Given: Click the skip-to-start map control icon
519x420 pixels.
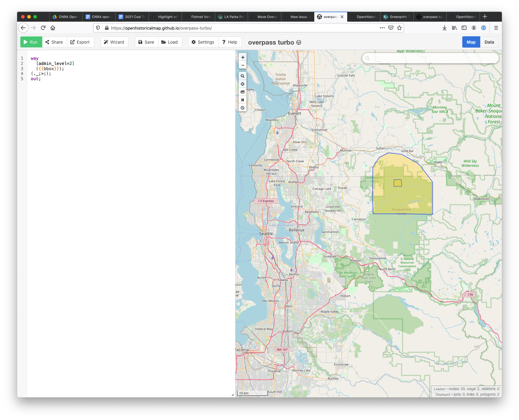Looking at the screenshot, I should coord(243,100).
